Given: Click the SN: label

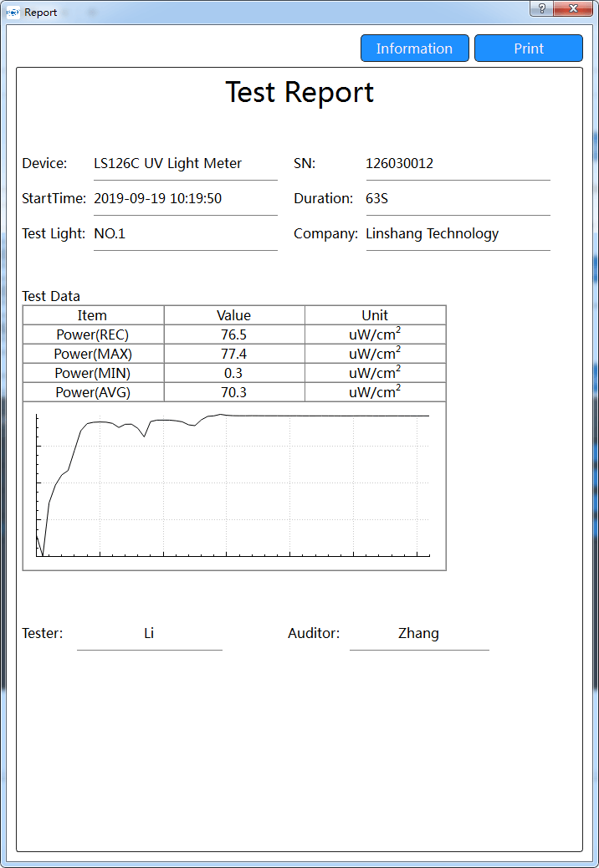Looking at the screenshot, I should tap(305, 163).
